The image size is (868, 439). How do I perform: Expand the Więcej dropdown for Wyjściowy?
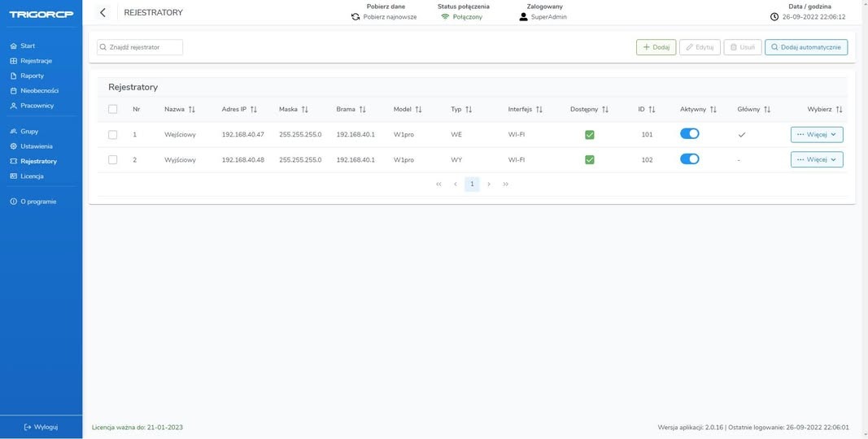point(817,159)
